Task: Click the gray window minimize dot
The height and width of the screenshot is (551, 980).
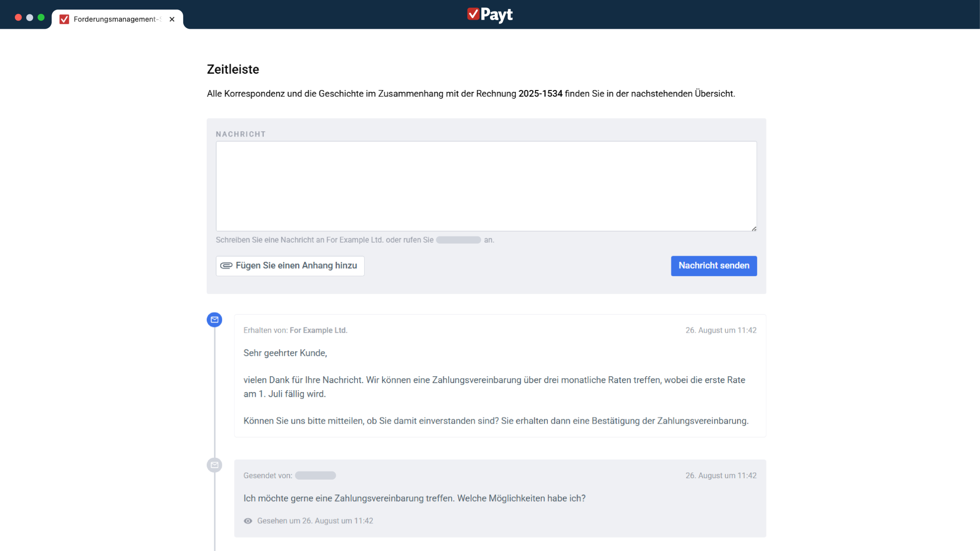Action: tap(30, 17)
